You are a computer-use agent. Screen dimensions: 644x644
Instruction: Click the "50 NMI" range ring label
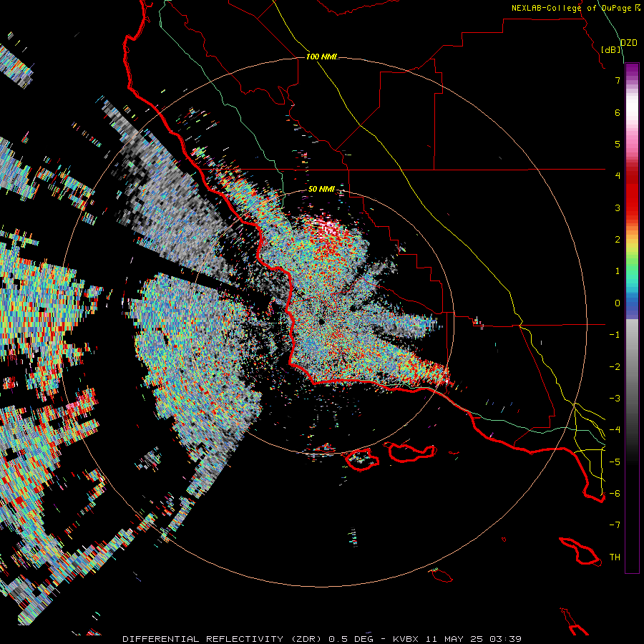321,189
